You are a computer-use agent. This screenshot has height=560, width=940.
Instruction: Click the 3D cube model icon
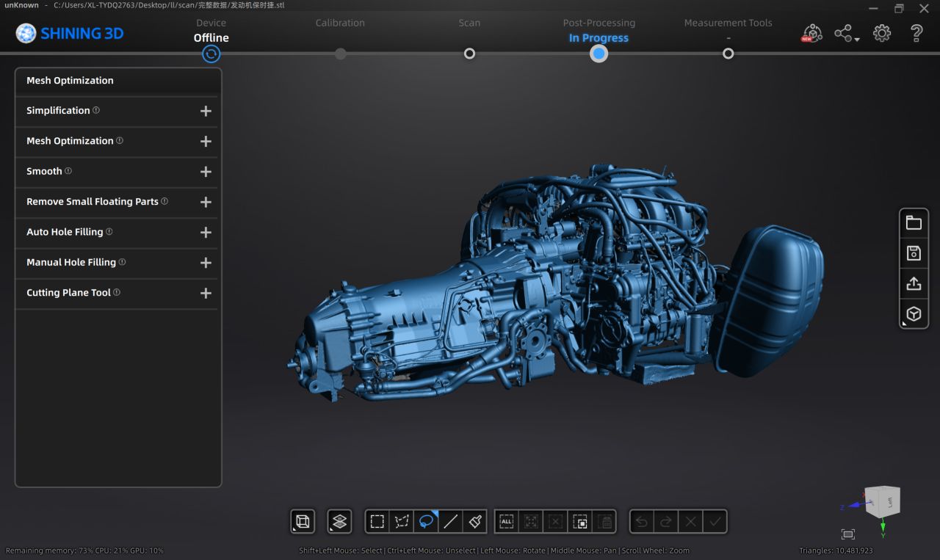point(914,314)
